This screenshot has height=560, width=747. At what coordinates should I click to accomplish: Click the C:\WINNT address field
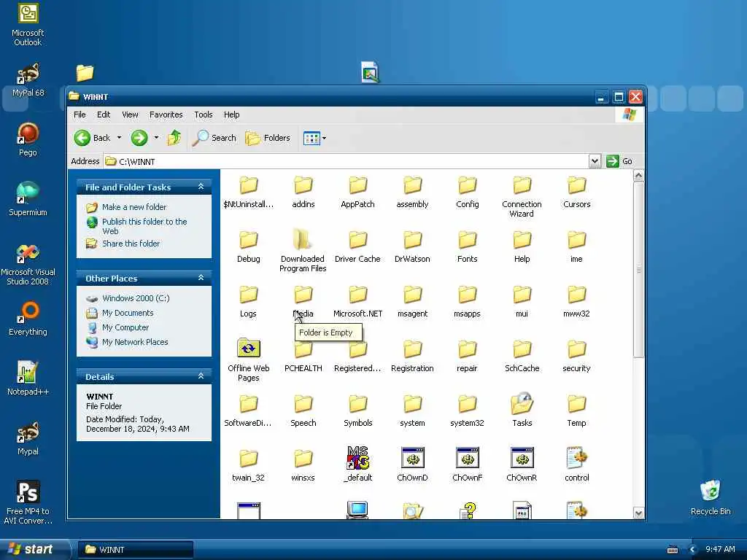pos(347,161)
